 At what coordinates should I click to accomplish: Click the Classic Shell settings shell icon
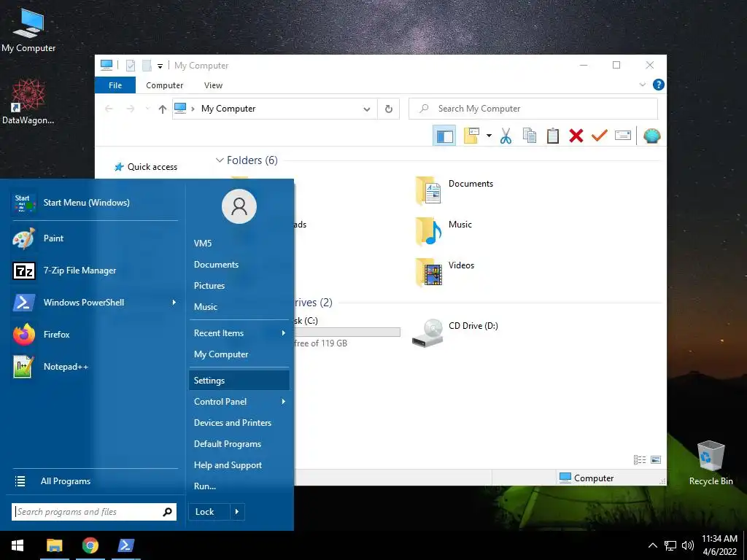[x=651, y=136]
